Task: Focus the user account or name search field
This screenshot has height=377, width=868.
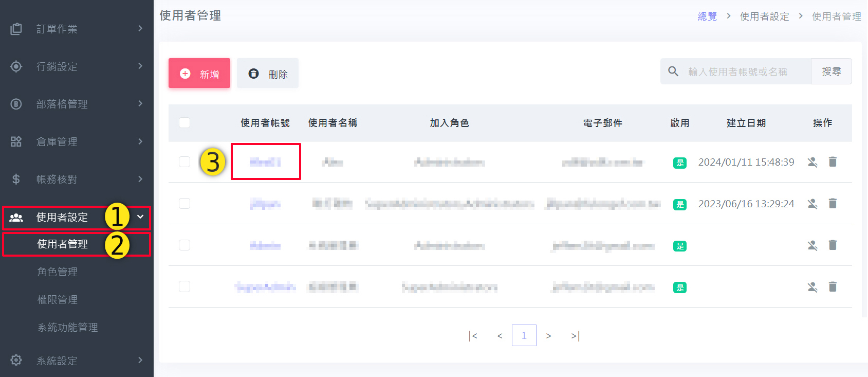Action: pos(745,71)
